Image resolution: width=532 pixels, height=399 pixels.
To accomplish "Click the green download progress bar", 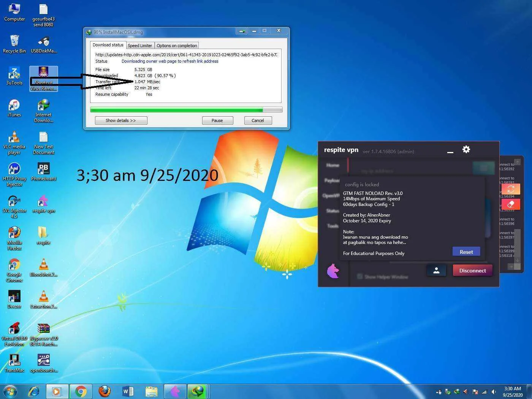I will pos(186,110).
